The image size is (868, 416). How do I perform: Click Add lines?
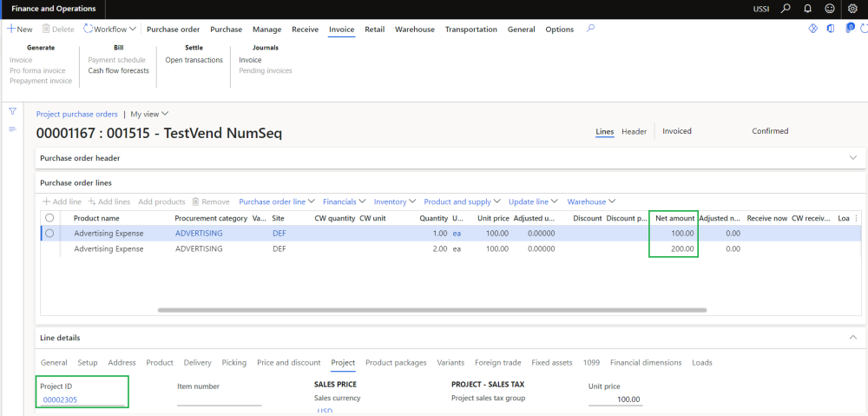pos(109,201)
